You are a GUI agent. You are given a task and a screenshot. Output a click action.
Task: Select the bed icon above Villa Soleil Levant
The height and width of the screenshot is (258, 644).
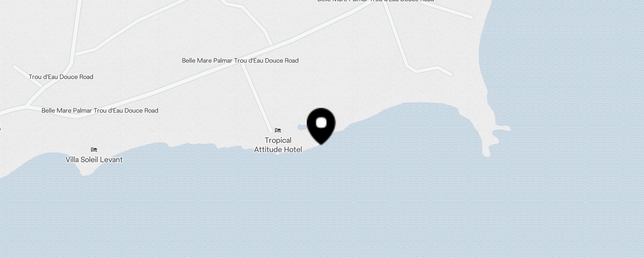(x=94, y=150)
